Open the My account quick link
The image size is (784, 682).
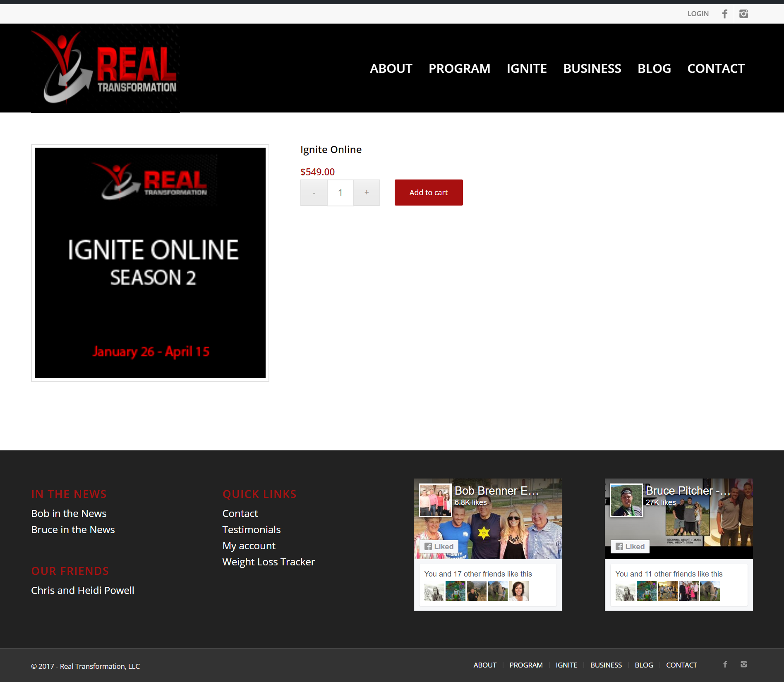(x=249, y=546)
